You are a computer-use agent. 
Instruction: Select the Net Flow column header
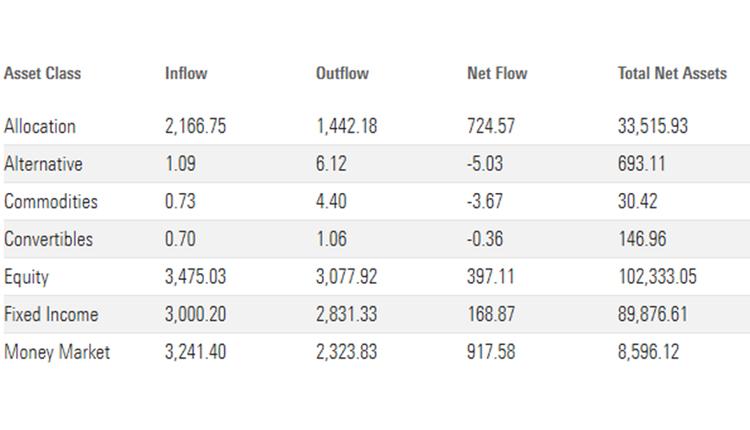pos(497,73)
